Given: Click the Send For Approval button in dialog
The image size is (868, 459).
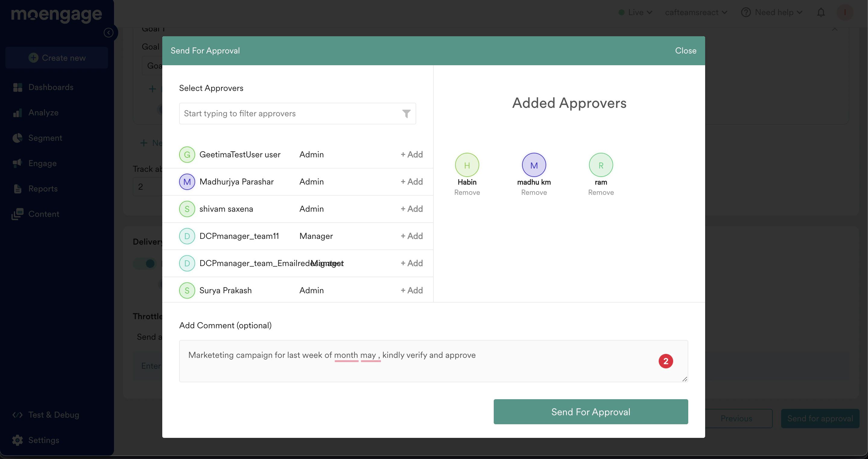Looking at the screenshot, I should pos(590,412).
